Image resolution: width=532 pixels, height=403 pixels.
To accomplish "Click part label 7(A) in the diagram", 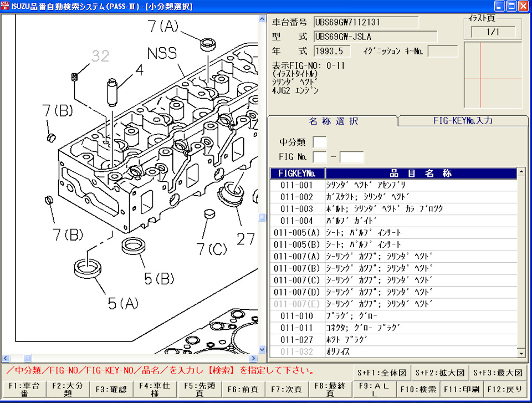I will point(163,26).
